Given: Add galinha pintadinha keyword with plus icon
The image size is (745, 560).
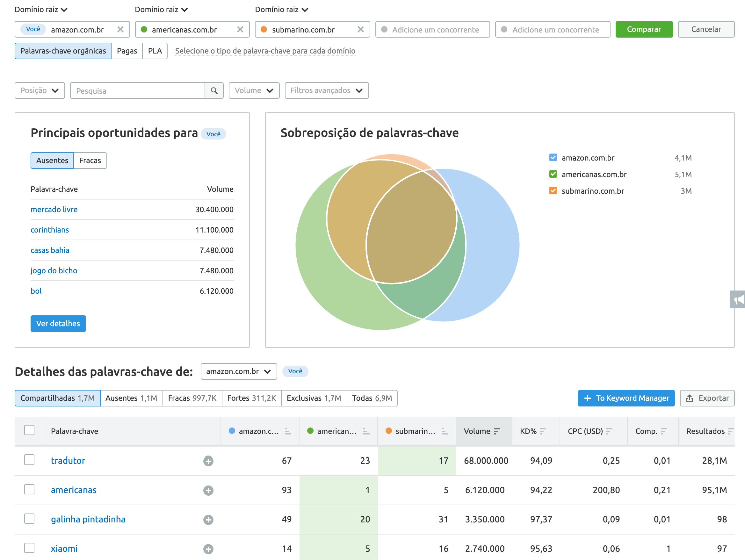Looking at the screenshot, I should point(208,520).
